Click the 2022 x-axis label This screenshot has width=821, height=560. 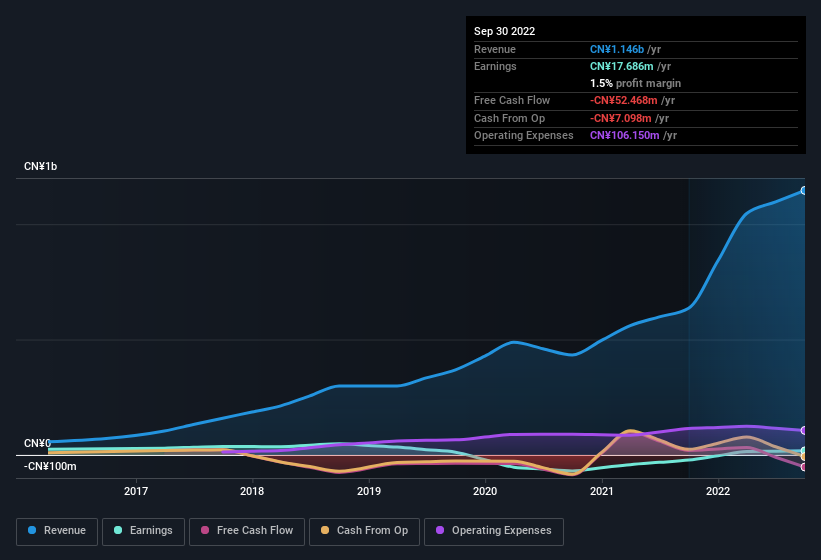point(718,491)
